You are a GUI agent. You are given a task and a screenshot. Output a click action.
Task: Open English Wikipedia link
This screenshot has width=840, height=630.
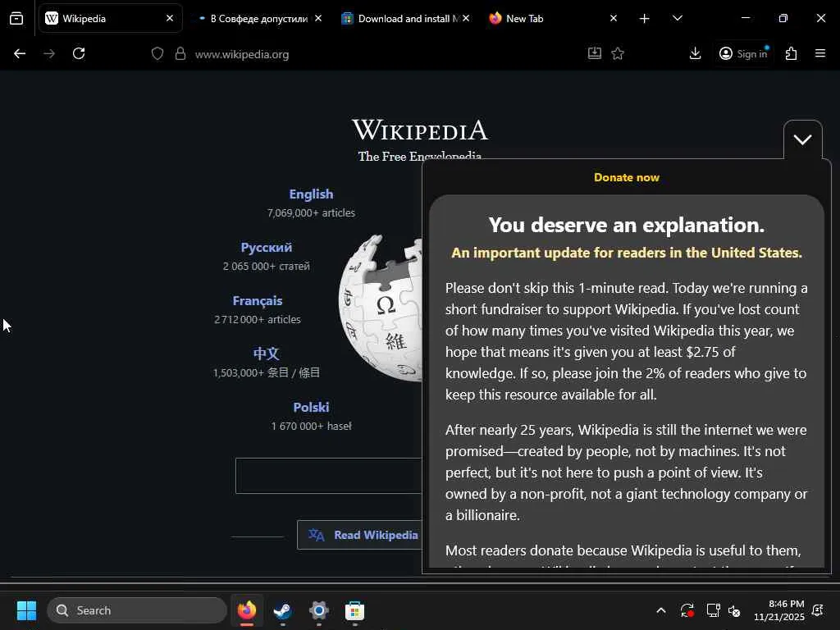311,194
